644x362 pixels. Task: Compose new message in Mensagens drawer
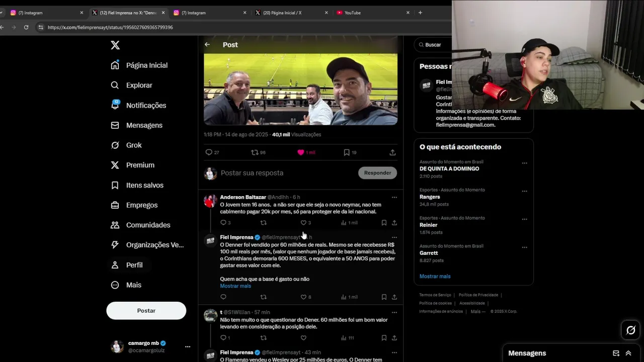tap(616, 353)
